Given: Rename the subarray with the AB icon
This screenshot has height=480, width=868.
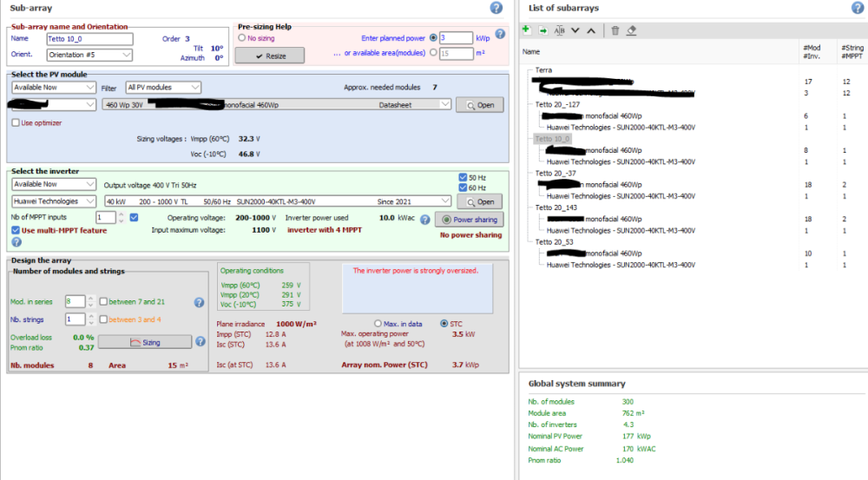Looking at the screenshot, I should pyautogui.click(x=560, y=30).
